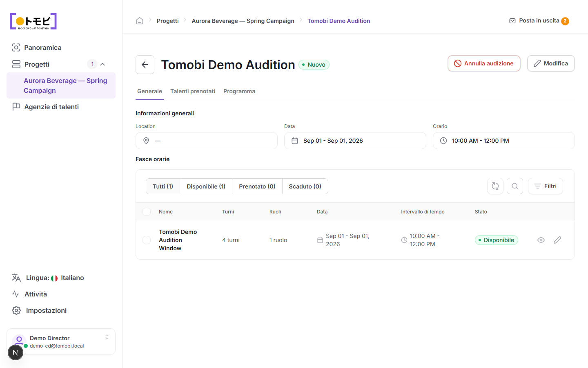Filter slots by Tutti (1)

pyautogui.click(x=163, y=186)
